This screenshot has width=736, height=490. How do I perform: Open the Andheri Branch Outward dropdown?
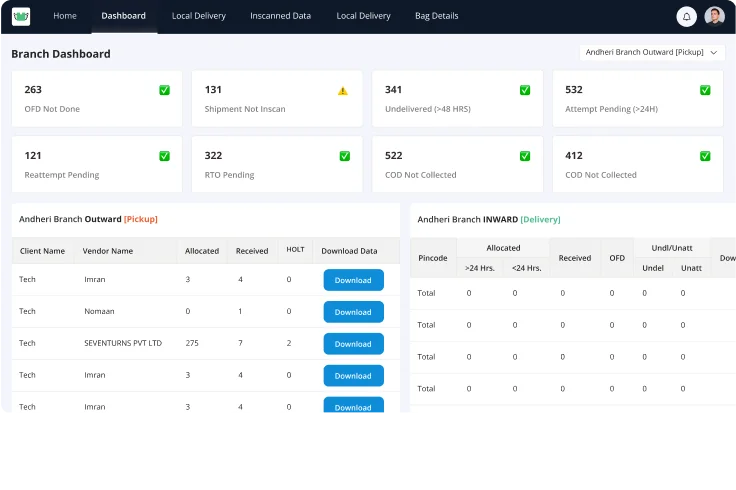tap(651, 52)
